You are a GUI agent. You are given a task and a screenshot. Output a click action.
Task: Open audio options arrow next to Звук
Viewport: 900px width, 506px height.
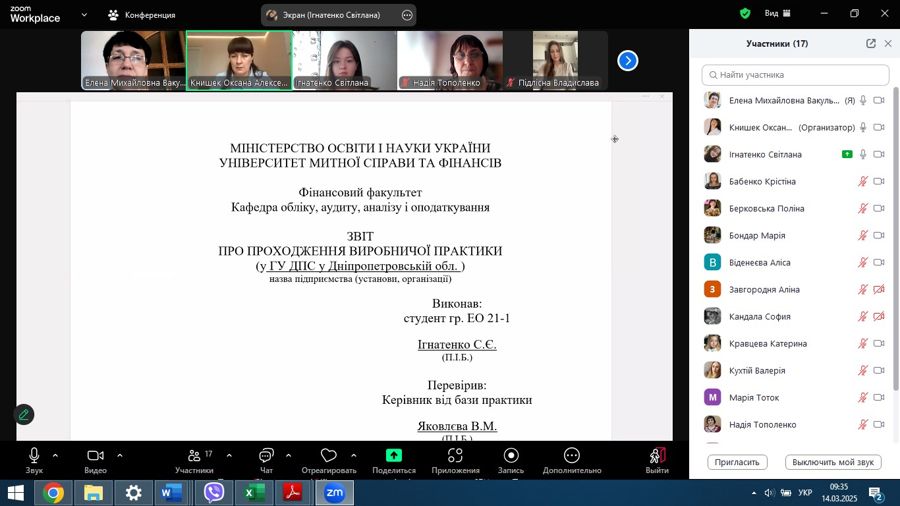(x=55, y=456)
